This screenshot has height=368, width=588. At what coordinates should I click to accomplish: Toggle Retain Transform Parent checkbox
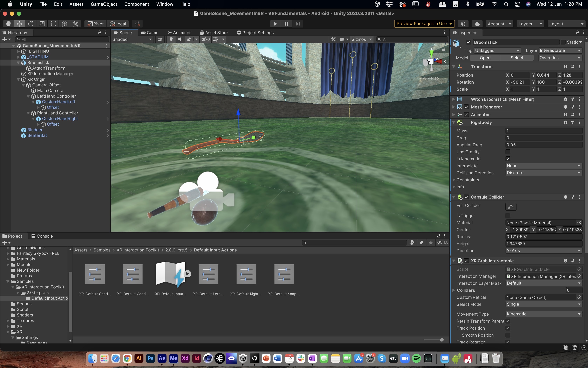pos(508,321)
